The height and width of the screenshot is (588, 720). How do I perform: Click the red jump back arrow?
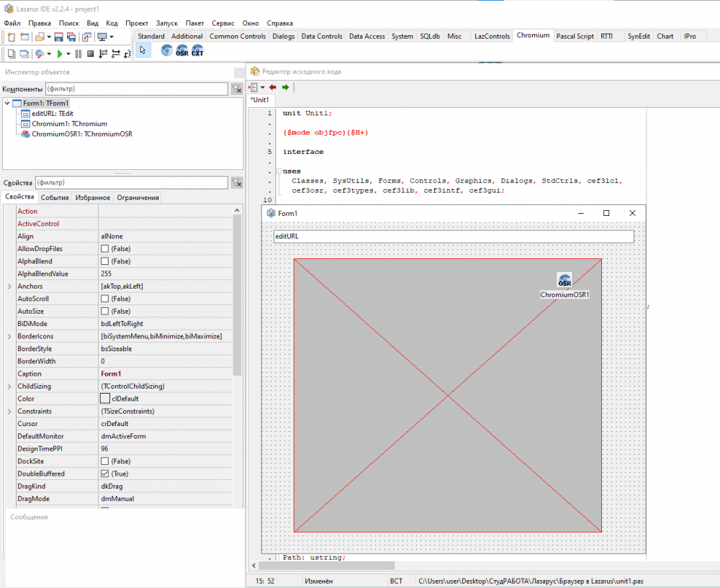coord(273,87)
